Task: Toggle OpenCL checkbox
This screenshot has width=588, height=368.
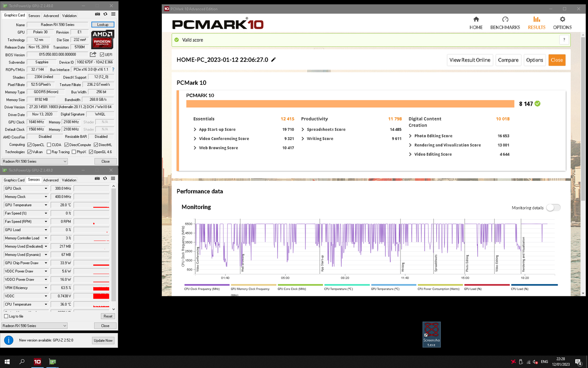Action: click(x=30, y=145)
